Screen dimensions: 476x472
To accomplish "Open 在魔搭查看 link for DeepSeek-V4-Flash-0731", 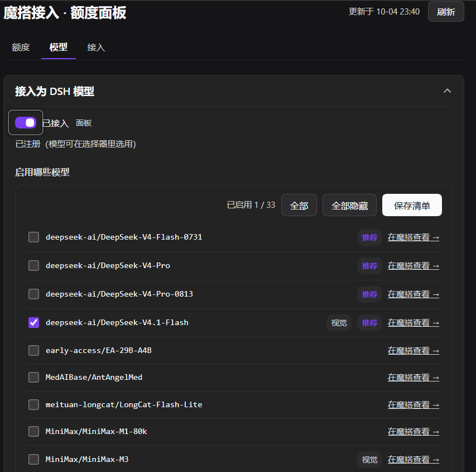I will [413, 237].
